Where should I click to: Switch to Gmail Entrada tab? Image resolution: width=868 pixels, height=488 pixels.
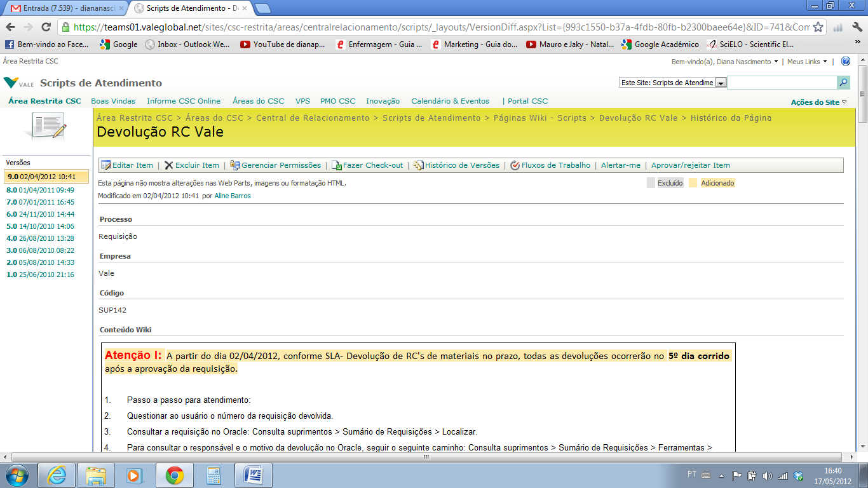point(65,9)
